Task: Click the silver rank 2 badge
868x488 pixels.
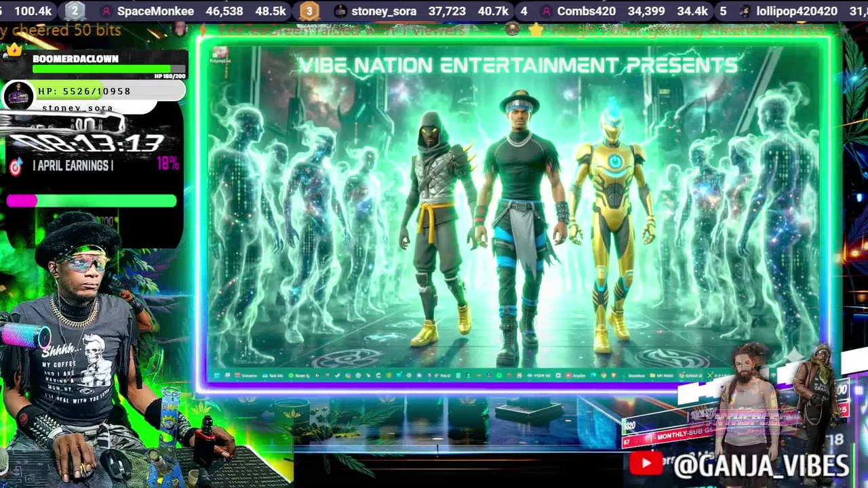Action: pos(75,11)
